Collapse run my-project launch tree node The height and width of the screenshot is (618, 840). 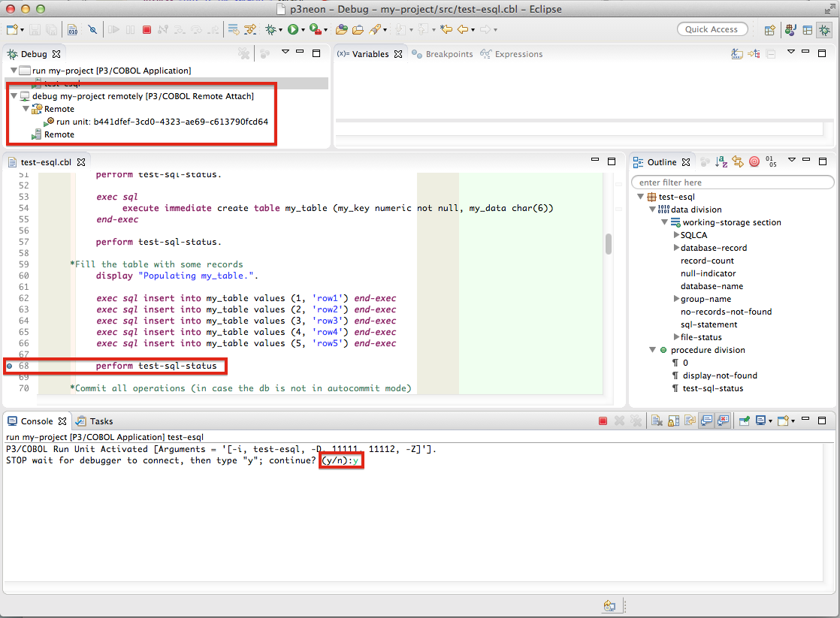pos(14,70)
